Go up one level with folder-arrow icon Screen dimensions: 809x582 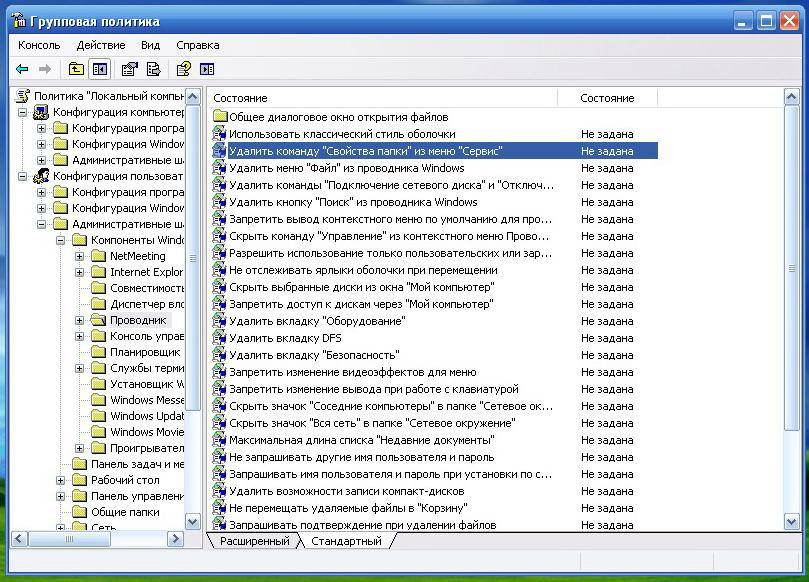tap(76, 69)
